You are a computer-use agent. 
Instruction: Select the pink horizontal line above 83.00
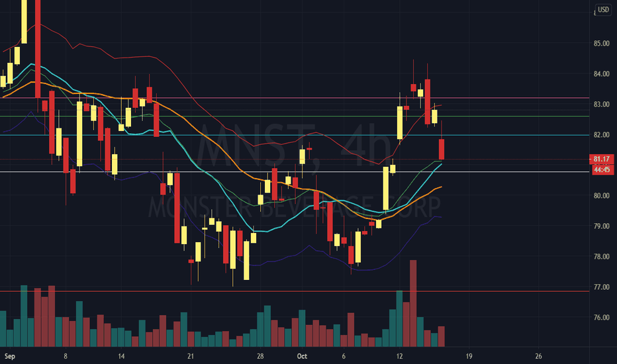coord(295,97)
